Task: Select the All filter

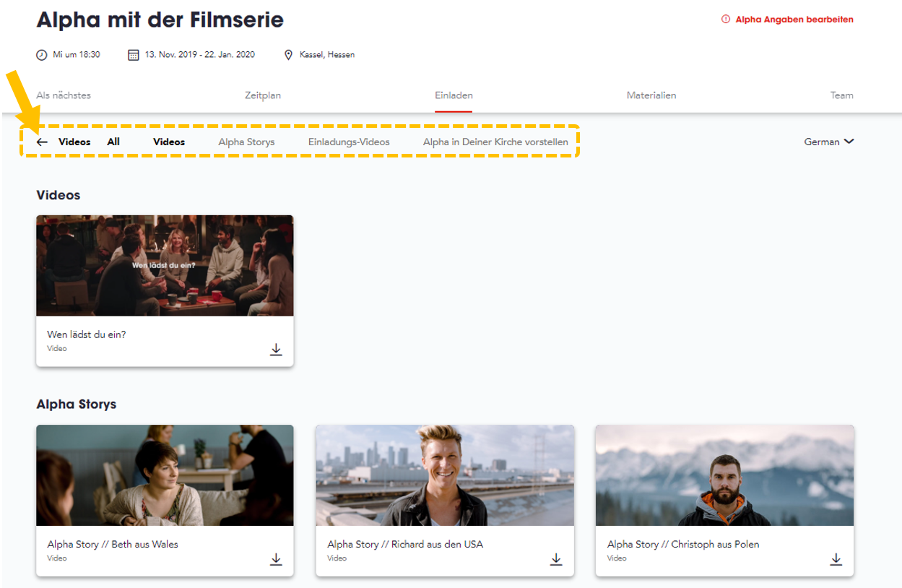Action: pos(113,142)
